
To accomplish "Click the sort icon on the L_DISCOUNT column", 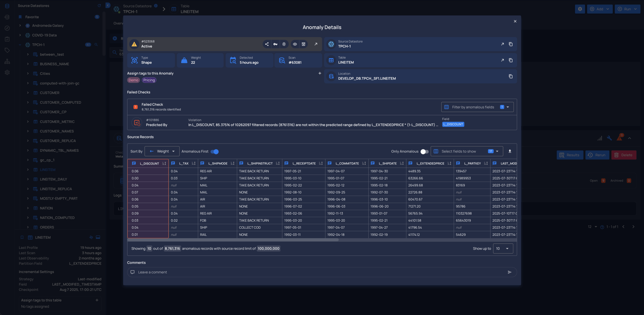I will point(164,163).
